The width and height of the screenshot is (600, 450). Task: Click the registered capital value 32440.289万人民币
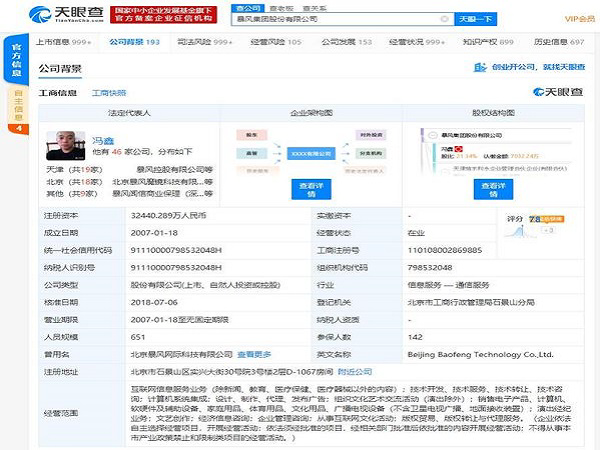[168, 215]
